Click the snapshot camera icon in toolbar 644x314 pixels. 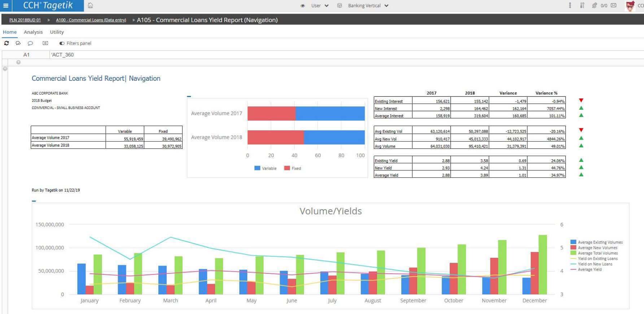(x=45, y=43)
